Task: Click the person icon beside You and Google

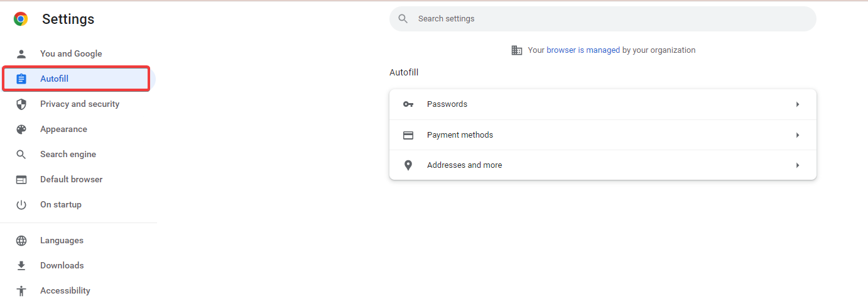Action: tap(21, 53)
